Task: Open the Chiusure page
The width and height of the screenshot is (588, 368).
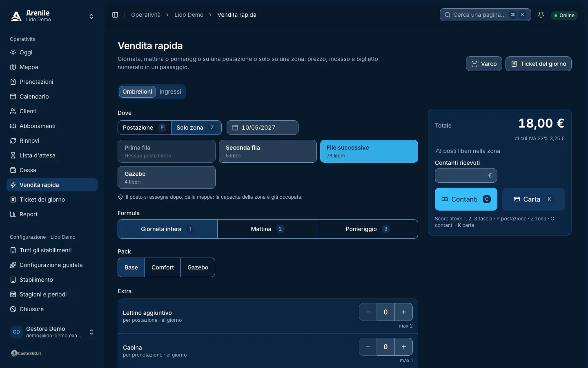Action: pos(52,309)
